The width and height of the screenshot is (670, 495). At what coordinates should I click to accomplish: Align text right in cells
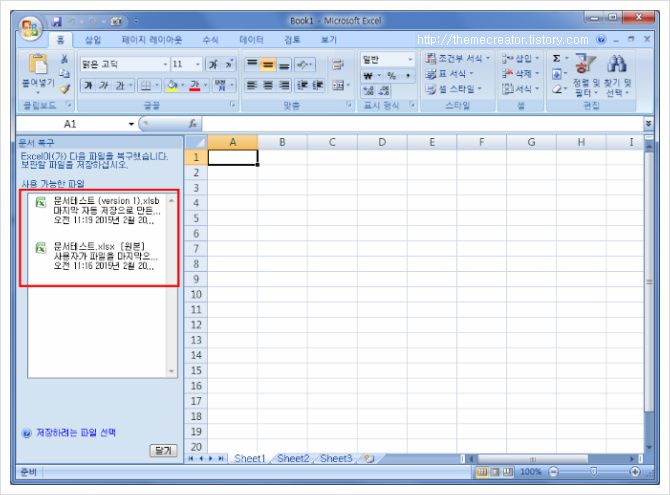coord(284,85)
